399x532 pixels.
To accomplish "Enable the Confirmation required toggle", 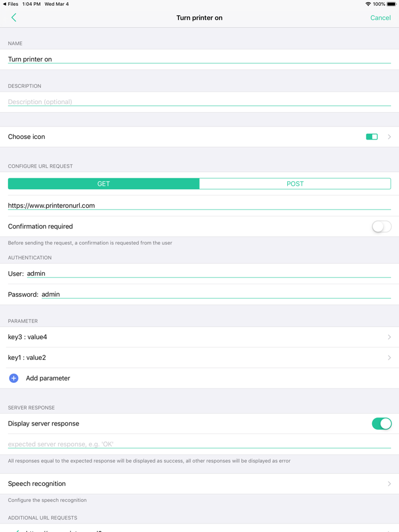I will click(x=381, y=226).
